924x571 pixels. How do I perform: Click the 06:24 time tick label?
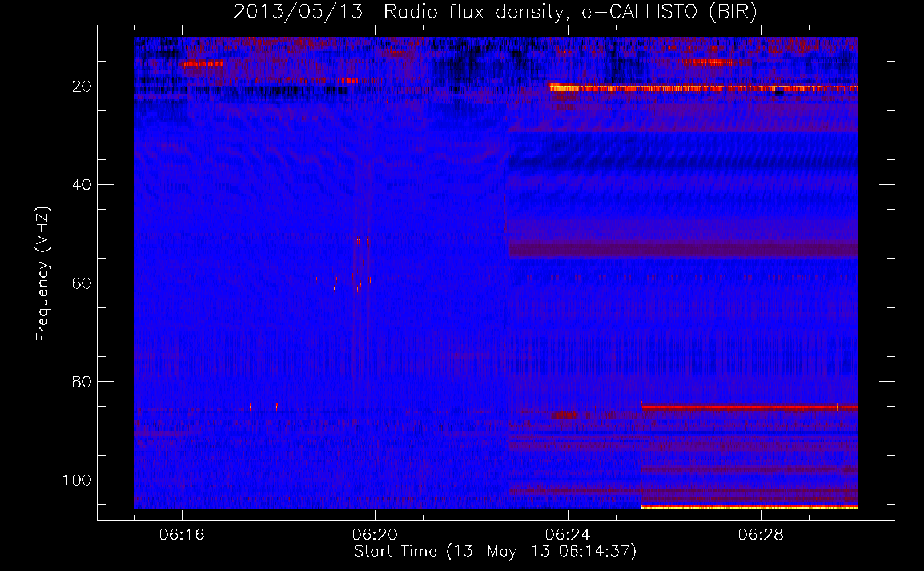[x=568, y=535]
